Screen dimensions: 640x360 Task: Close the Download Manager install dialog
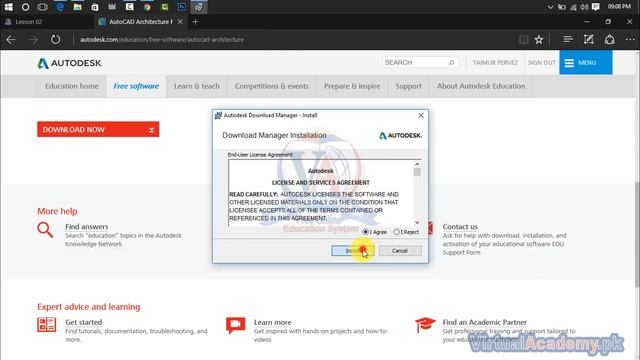(x=421, y=116)
